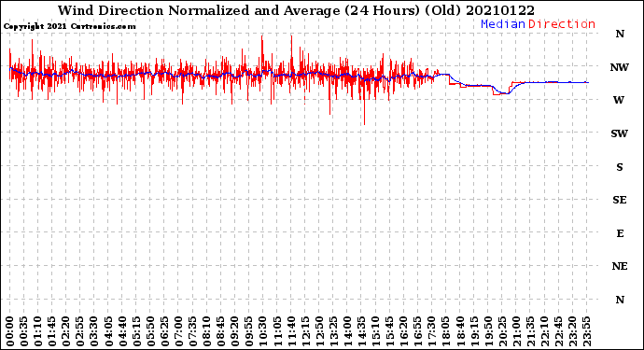The height and width of the screenshot is (350, 644).
Task: Click the top N axis label
Action: tap(620, 34)
